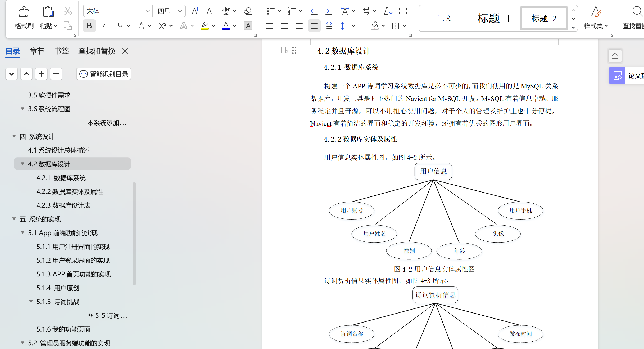The image size is (644, 349).
Task: Open the 论文查重 panel icon on right sidebar
Action: (x=617, y=75)
